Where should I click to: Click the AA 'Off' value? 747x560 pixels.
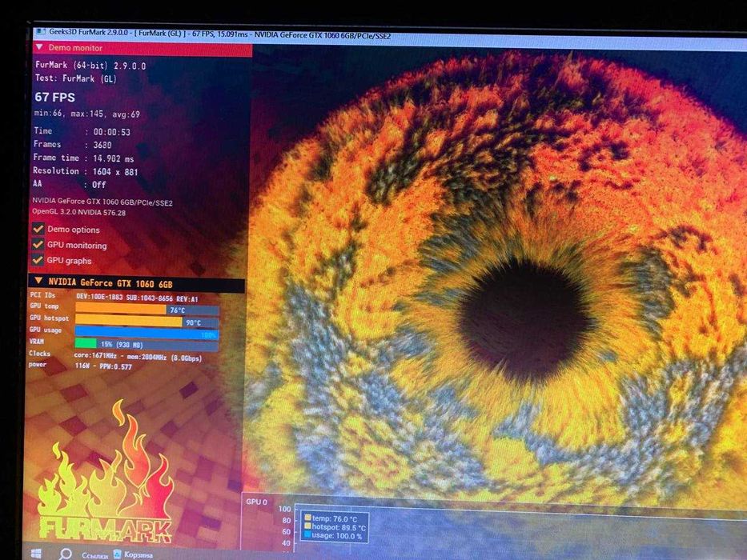pos(98,185)
